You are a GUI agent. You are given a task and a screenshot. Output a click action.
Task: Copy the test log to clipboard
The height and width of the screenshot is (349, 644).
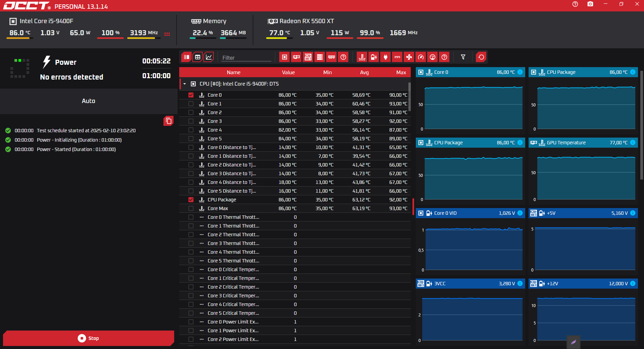(168, 121)
